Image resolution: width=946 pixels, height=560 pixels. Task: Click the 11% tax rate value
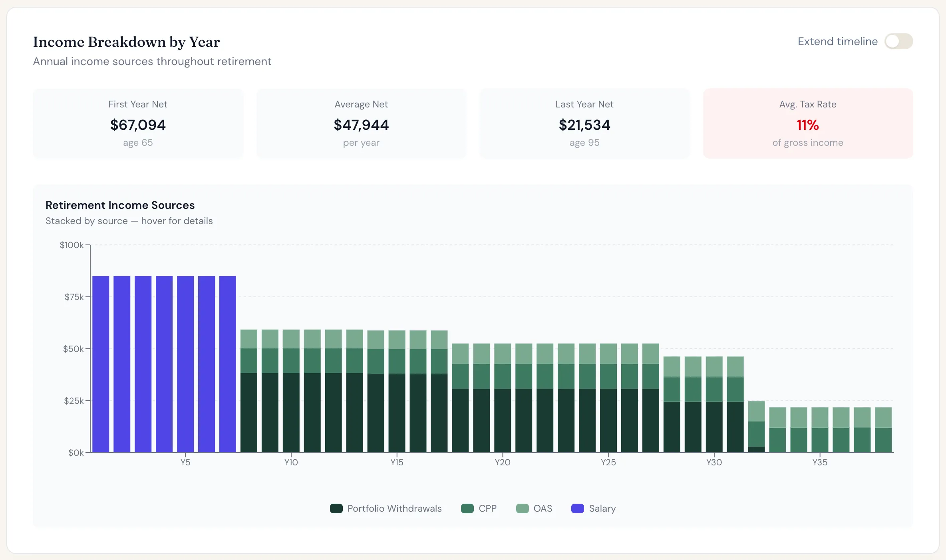(808, 125)
